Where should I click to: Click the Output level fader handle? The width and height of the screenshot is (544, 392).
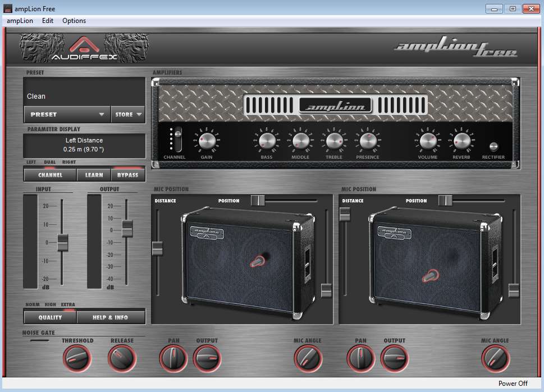click(127, 228)
